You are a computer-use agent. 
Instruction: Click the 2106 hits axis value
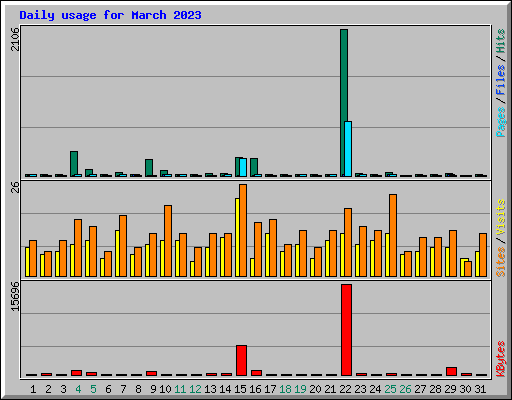click(x=15, y=40)
